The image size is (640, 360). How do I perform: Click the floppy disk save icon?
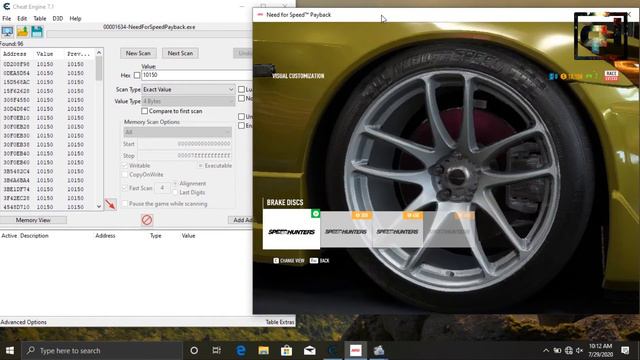37,31
